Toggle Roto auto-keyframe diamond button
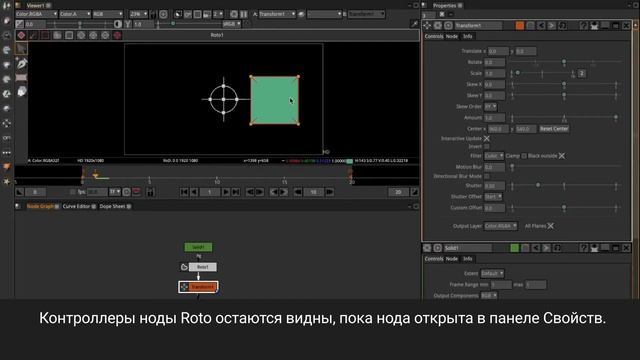The image size is (640, 360). [x=21, y=36]
